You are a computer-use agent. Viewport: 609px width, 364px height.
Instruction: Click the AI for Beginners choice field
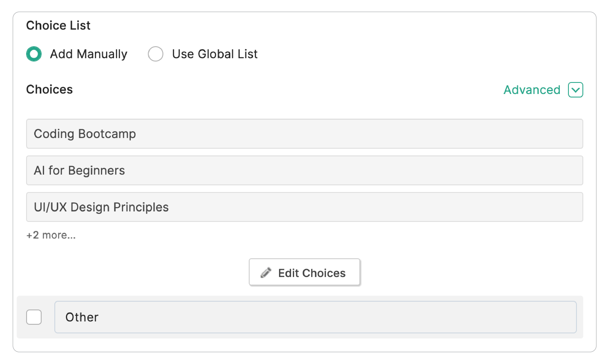304,170
